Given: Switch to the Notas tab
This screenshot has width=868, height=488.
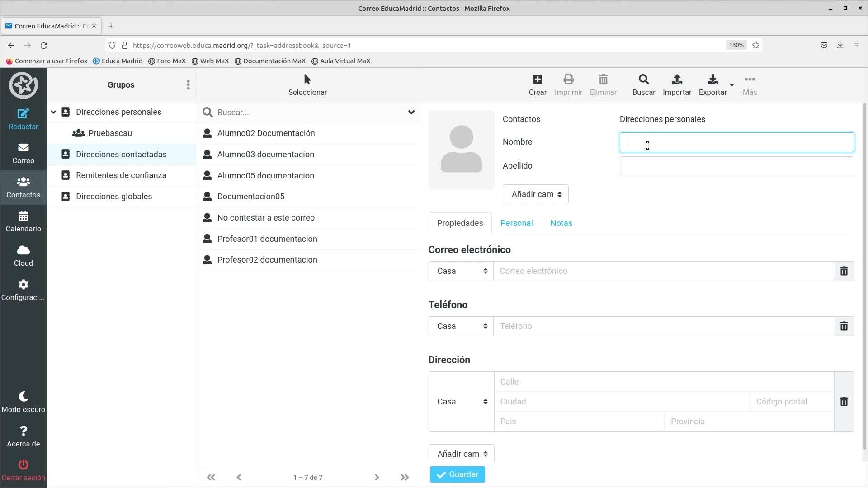Looking at the screenshot, I should pos(561,223).
